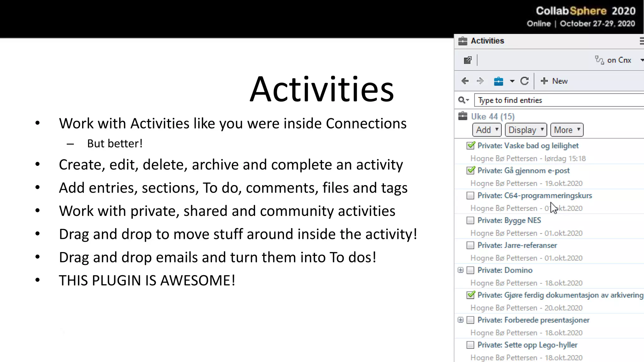Viewport: 644px width, 362px height.
Task: Click the slide heading Activities
Action: (322, 89)
